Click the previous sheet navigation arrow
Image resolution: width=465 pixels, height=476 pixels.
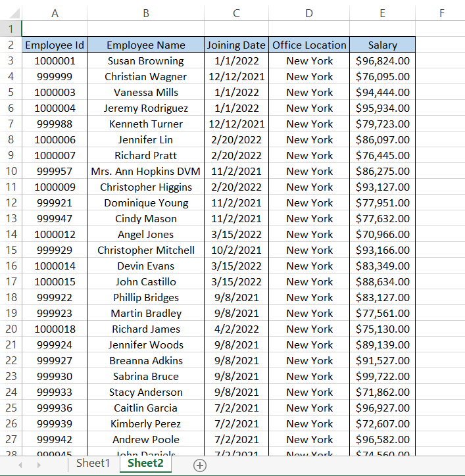pos(20,465)
